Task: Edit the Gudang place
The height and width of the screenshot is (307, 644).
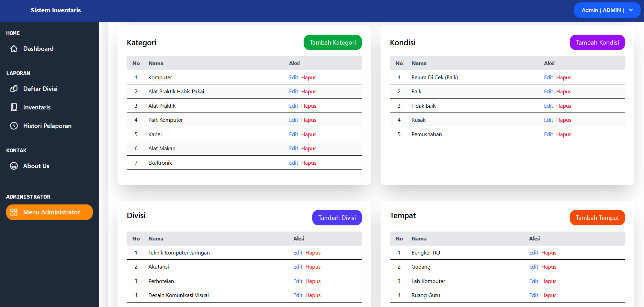Action: tap(534, 267)
